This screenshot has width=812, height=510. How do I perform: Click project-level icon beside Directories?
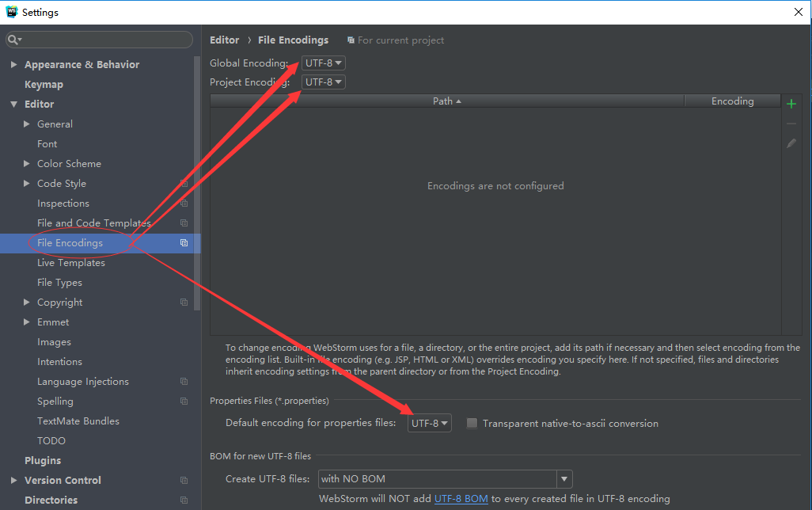(x=184, y=500)
